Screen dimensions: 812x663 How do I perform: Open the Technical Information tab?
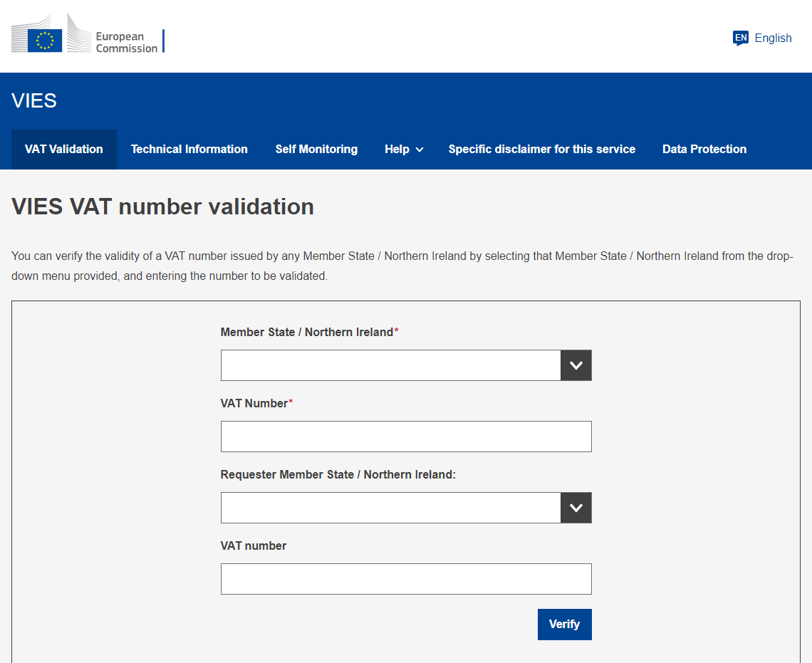[x=189, y=150]
